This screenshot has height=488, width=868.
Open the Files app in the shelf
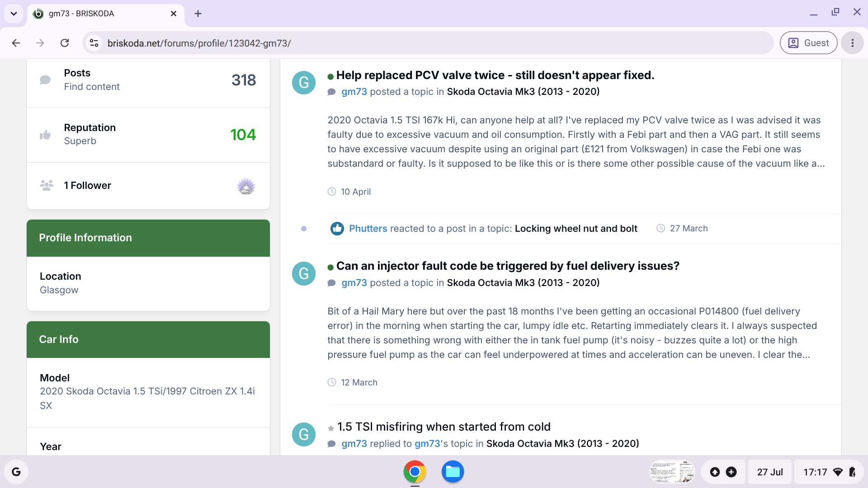(453, 472)
